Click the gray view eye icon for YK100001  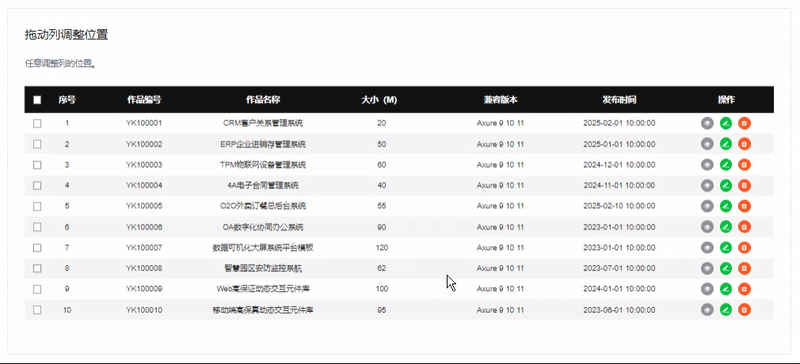point(707,123)
